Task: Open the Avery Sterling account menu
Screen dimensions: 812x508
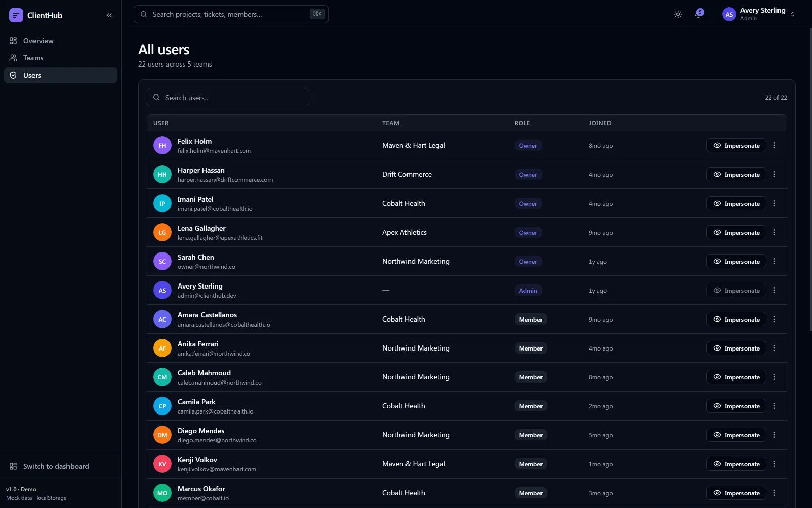Action: (759, 14)
